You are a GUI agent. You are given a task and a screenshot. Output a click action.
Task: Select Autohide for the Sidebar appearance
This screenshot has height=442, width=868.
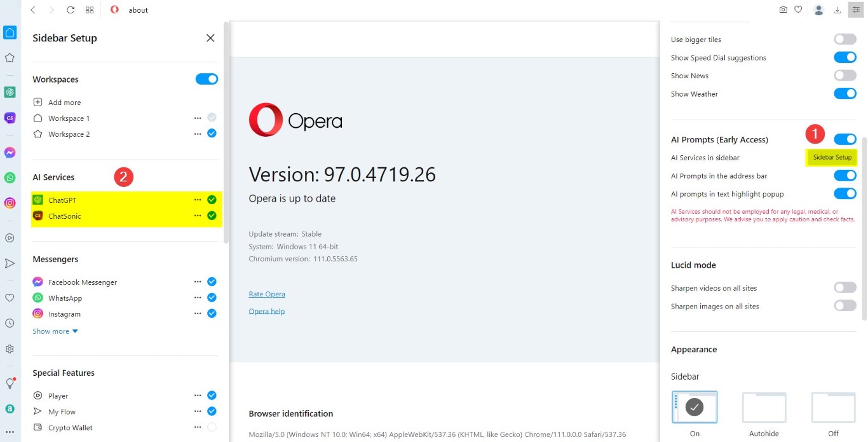tap(764, 407)
